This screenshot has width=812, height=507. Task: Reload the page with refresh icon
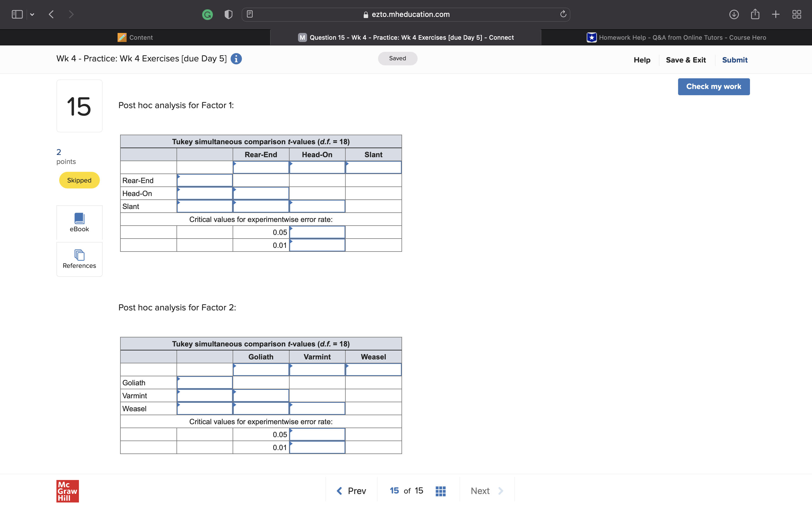pyautogui.click(x=563, y=14)
